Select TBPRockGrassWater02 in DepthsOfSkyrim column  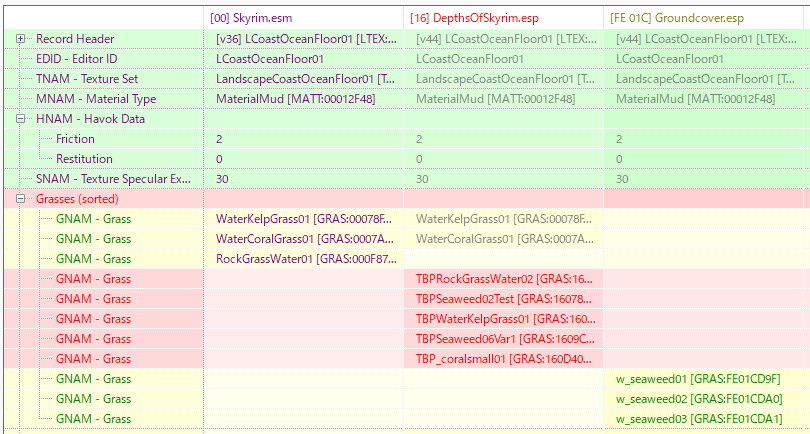point(504,279)
